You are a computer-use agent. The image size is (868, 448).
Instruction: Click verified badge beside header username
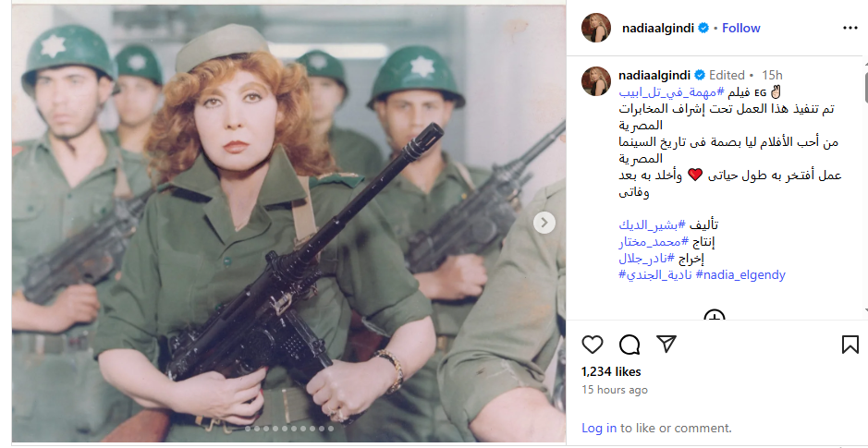click(x=703, y=29)
